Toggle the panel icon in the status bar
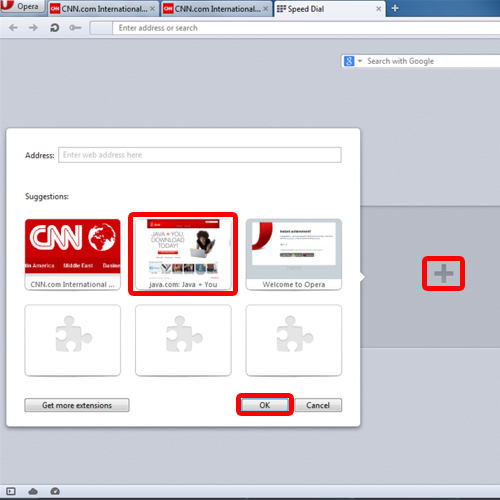 click(x=11, y=491)
